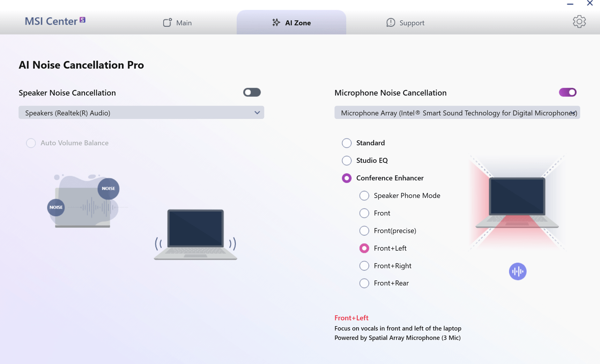Select the Standard microphone mode

click(x=347, y=143)
